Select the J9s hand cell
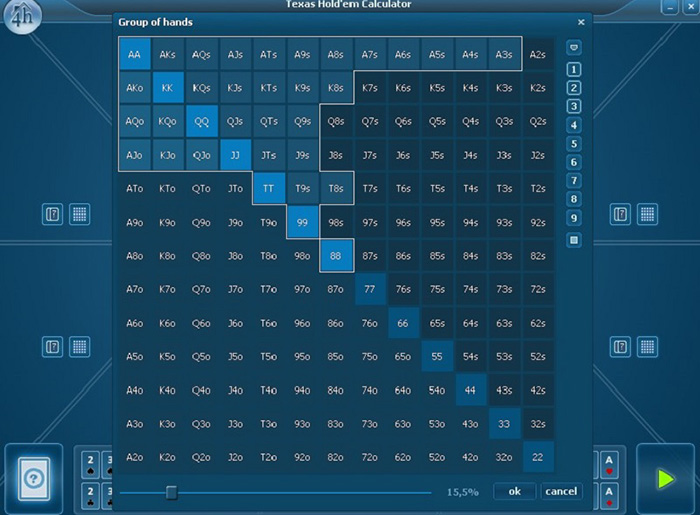Image resolution: width=700 pixels, height=515 pixels. tap(302, 155)
